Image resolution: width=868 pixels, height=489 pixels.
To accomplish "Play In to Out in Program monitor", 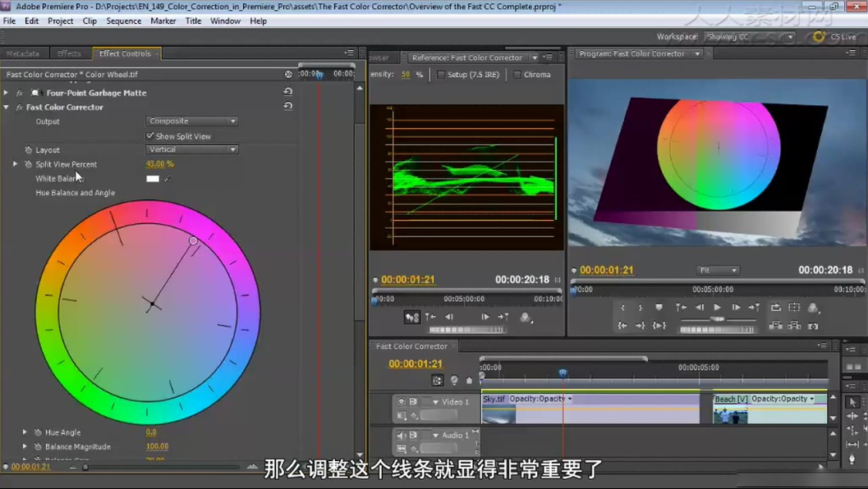I will point(659,326).
